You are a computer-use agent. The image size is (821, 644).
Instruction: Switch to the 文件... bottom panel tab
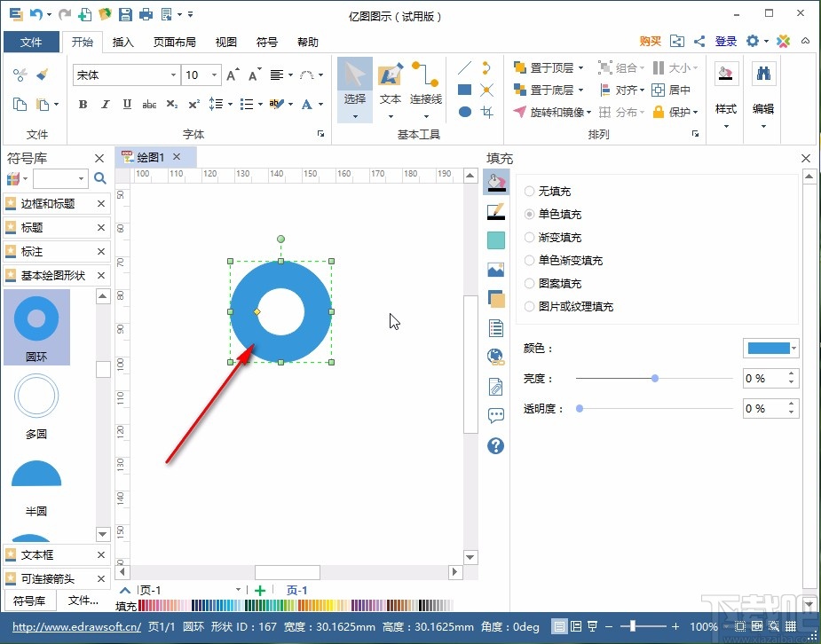tap(83, 601)
